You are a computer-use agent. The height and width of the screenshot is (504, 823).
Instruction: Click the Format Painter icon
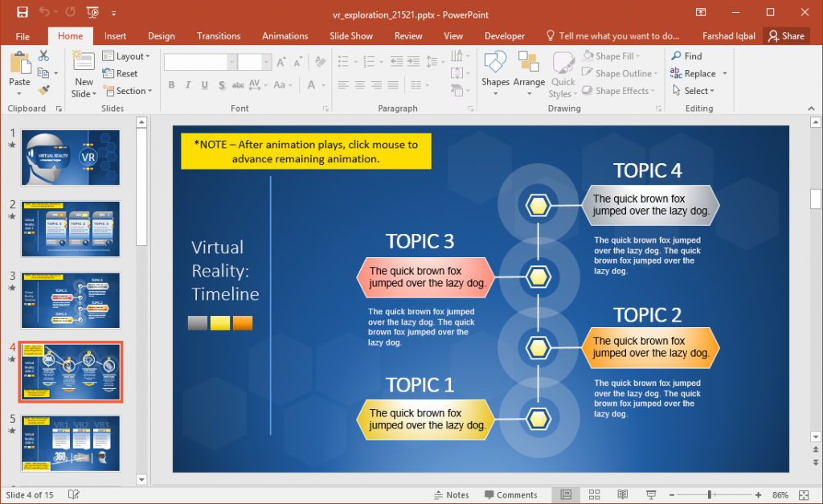(x=43, y=90)
